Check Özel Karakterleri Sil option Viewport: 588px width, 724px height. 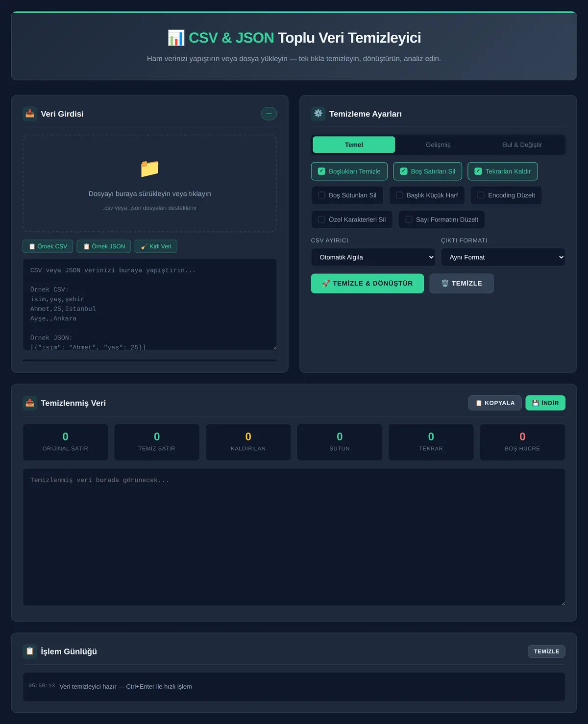(352, 219)
